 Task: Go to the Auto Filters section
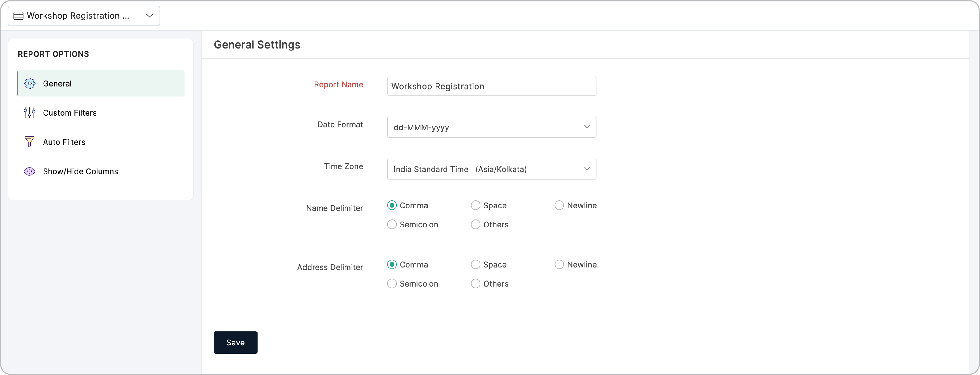64,142
